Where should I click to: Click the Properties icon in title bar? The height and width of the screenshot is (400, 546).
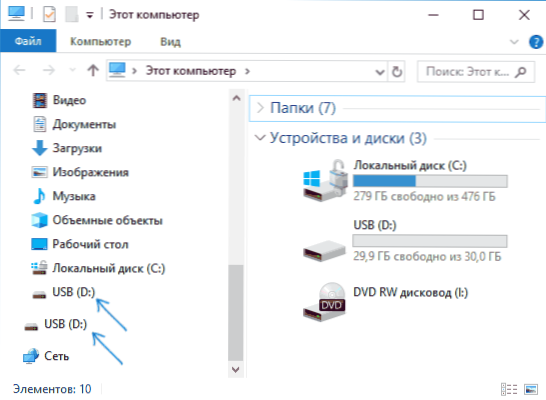pos(49,15)
